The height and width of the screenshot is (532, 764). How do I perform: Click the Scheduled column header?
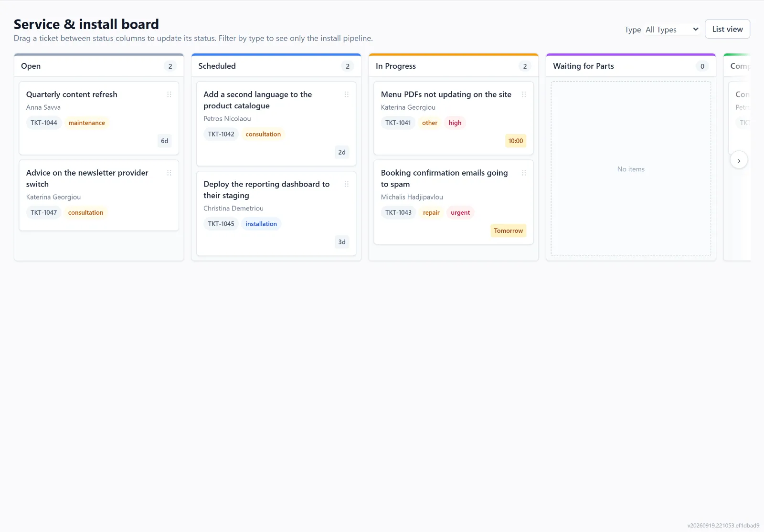click(x=276, y=66)
